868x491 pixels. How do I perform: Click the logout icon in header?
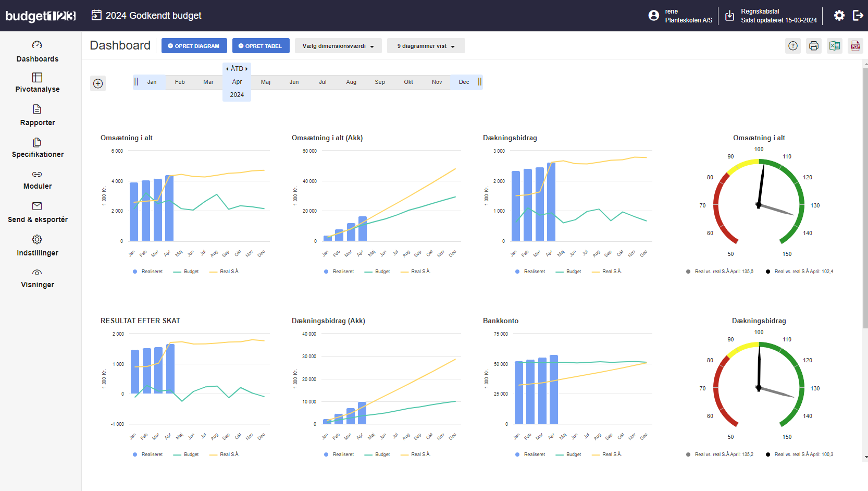858,16
